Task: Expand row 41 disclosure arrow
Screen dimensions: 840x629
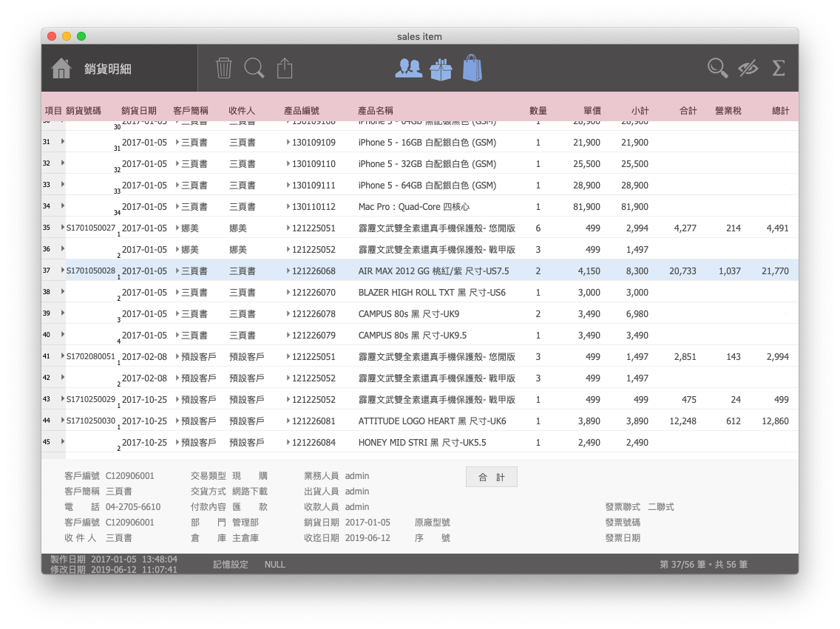Action: point(63,356)
